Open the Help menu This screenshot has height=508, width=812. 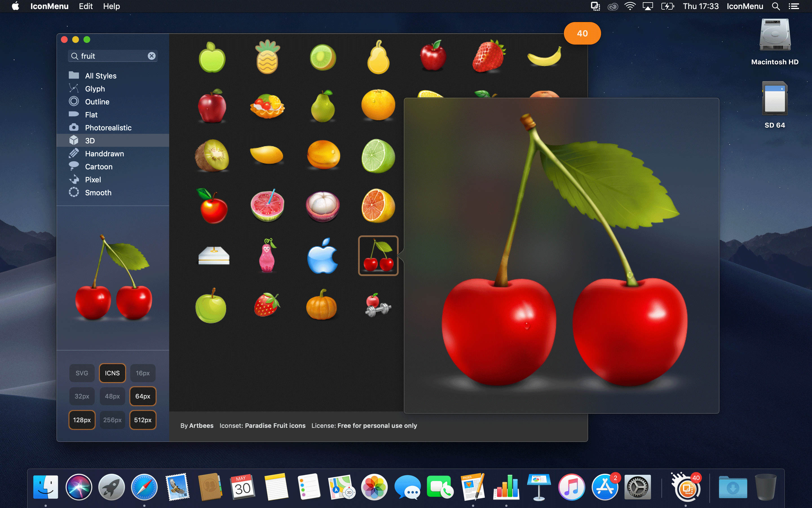(x=111, y=6)
